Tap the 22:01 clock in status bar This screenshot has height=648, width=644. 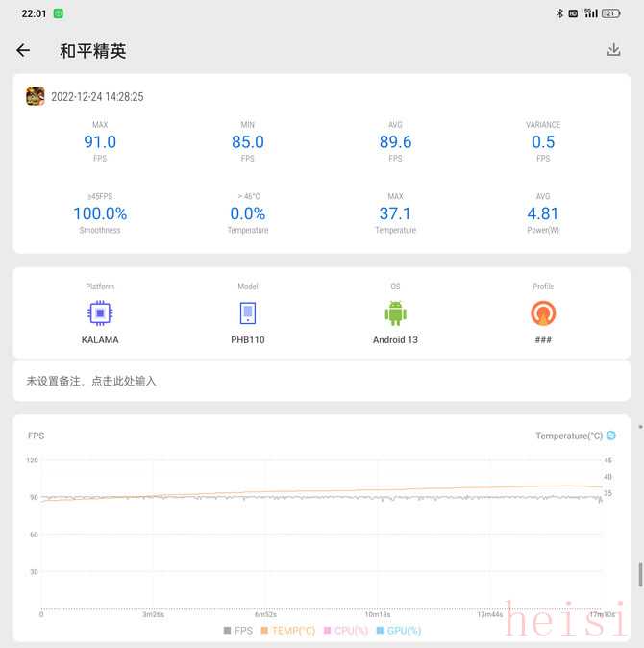point(34,13)
